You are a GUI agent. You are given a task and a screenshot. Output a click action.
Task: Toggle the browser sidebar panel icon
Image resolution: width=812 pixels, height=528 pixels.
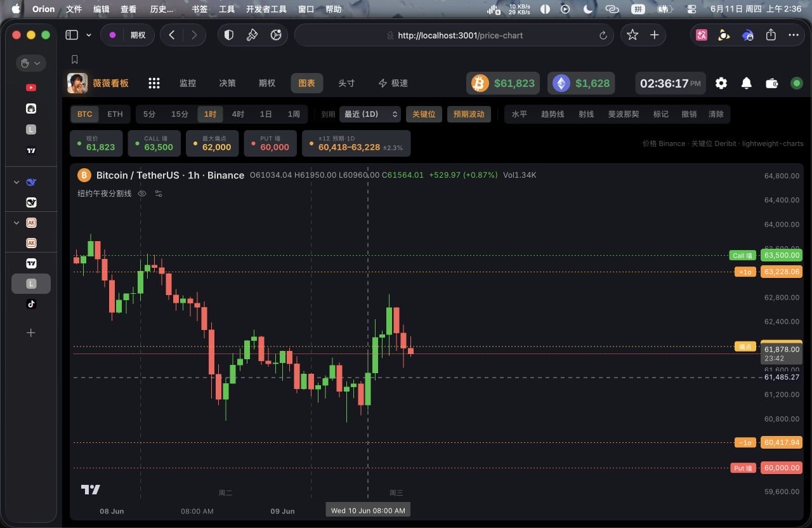click(71, 35)
